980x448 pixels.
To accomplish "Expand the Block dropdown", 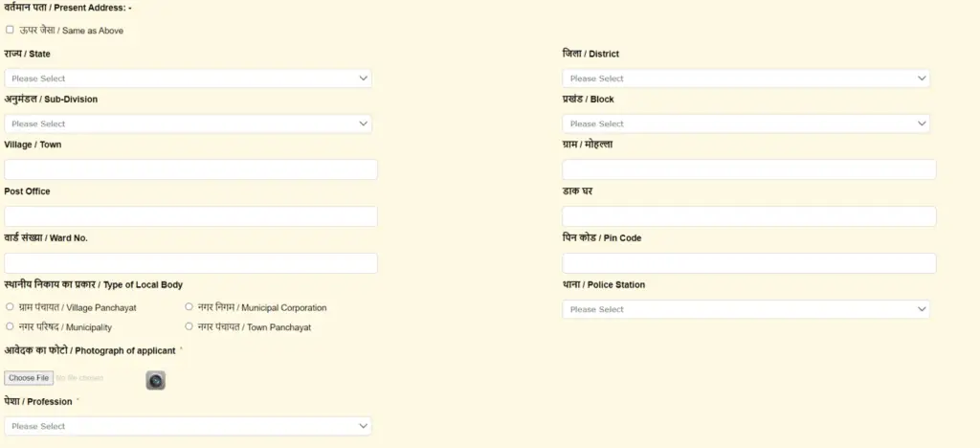I will point(746,123).
